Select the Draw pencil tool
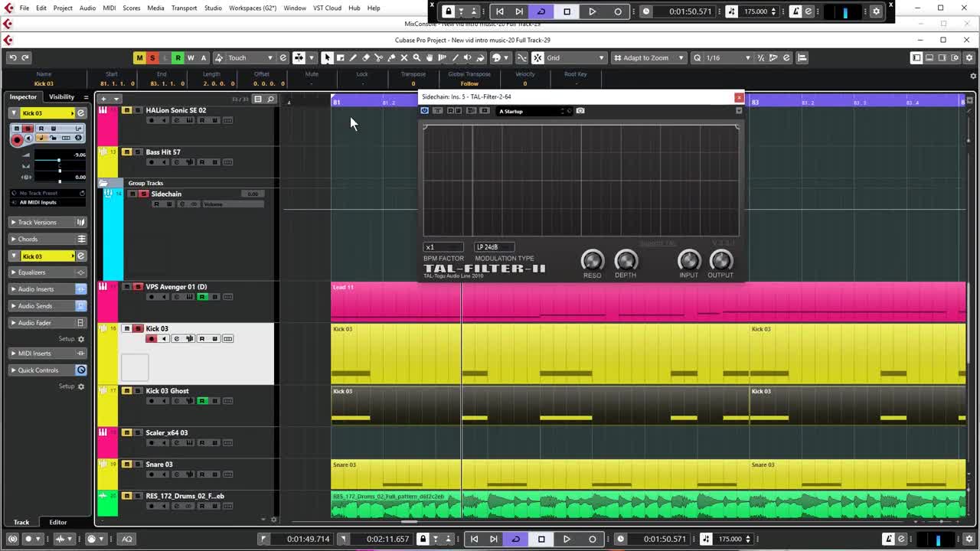 (x=353, y=57)
